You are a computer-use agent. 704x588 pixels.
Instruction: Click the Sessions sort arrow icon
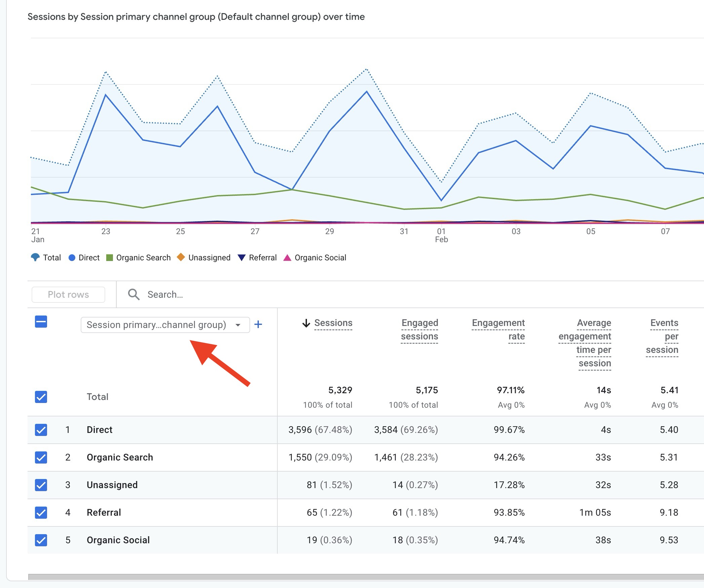tap(306, 323)
